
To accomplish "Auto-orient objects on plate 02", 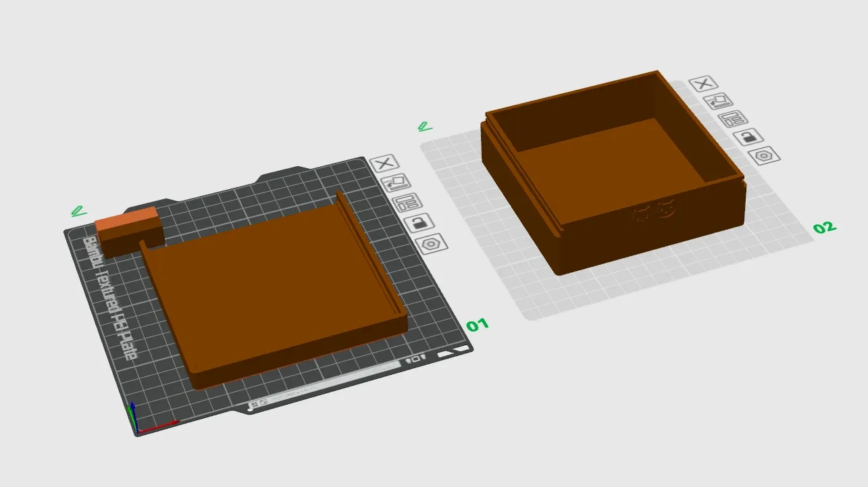I will 718,101.
